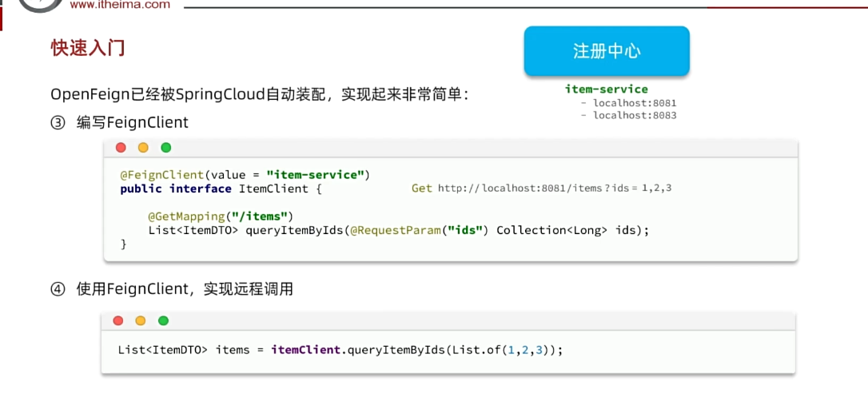Click the blue 注册中心 button
The height and width of the screenshot is (409, 868).
pos(607,51)
